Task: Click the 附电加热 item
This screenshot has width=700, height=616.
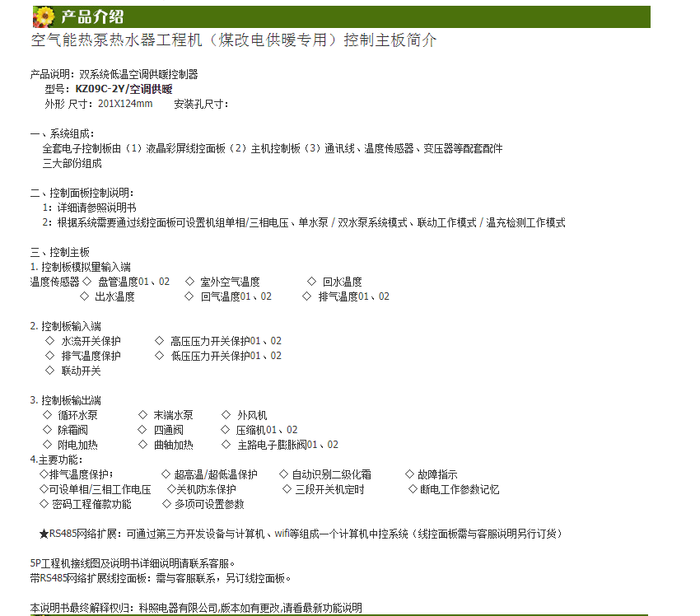Action: 77,445
